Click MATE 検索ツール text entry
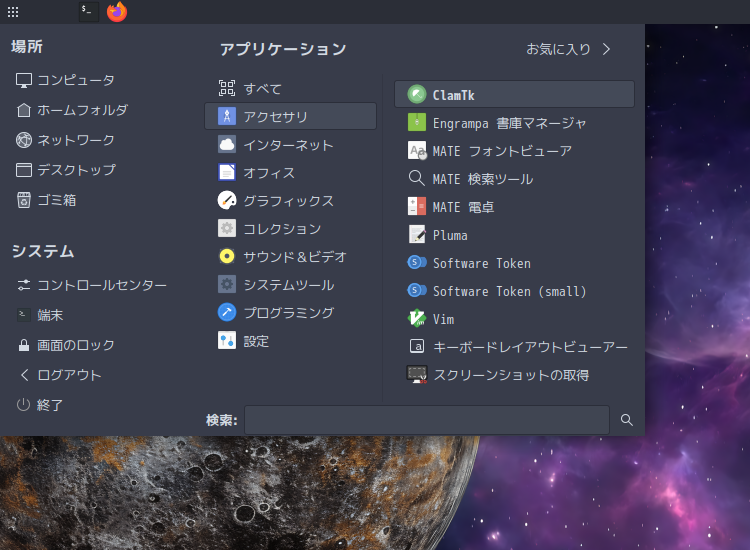The image size is (750, 550). (483, 179)
